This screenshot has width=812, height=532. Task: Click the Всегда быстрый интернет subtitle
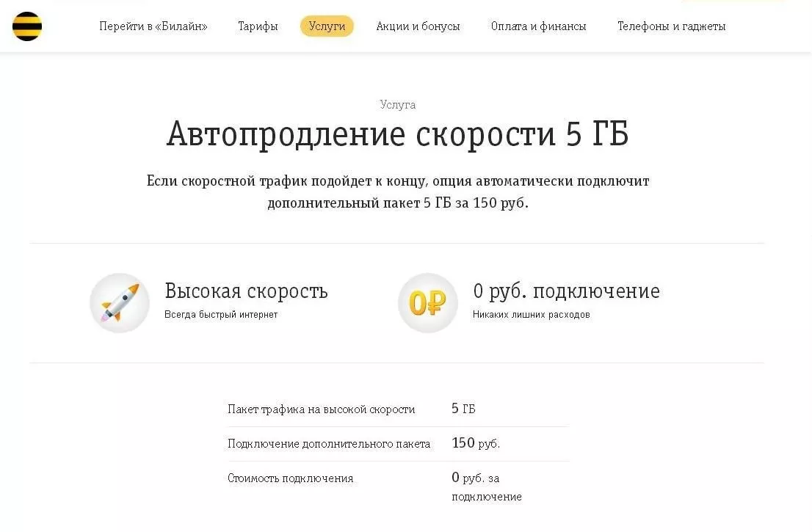click(x=221, y=315)
